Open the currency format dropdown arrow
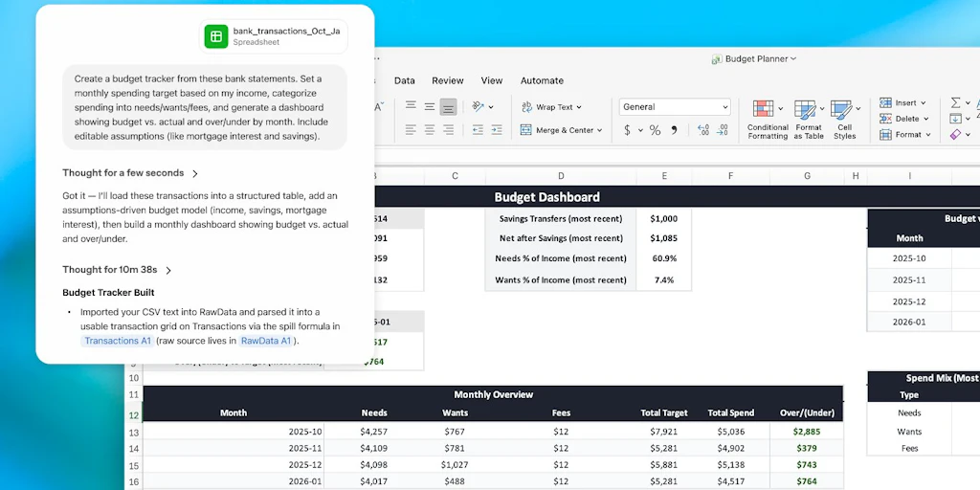The height and width of the screenshot is (490, 980). coord(640,130)
